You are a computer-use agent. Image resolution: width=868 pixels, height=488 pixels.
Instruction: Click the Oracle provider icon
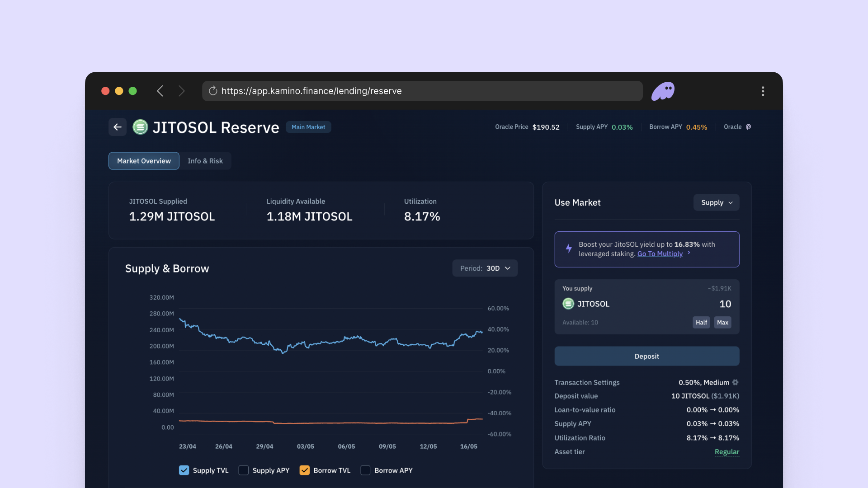click(x=748, y=127)
